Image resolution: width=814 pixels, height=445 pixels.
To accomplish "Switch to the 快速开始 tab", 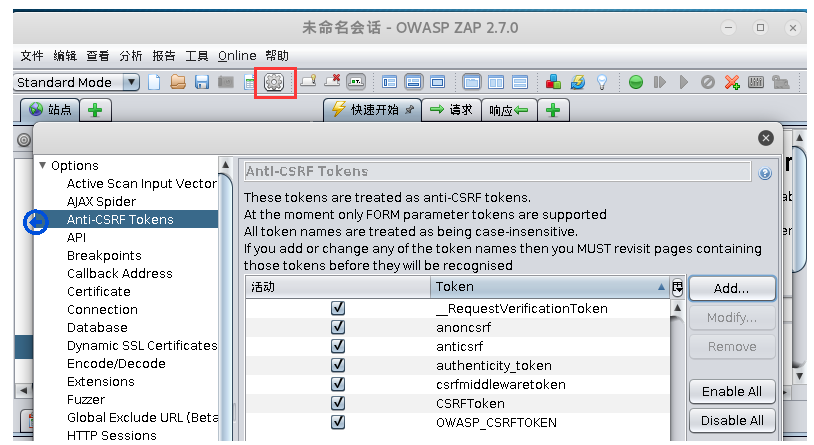I will pos(372,110).
